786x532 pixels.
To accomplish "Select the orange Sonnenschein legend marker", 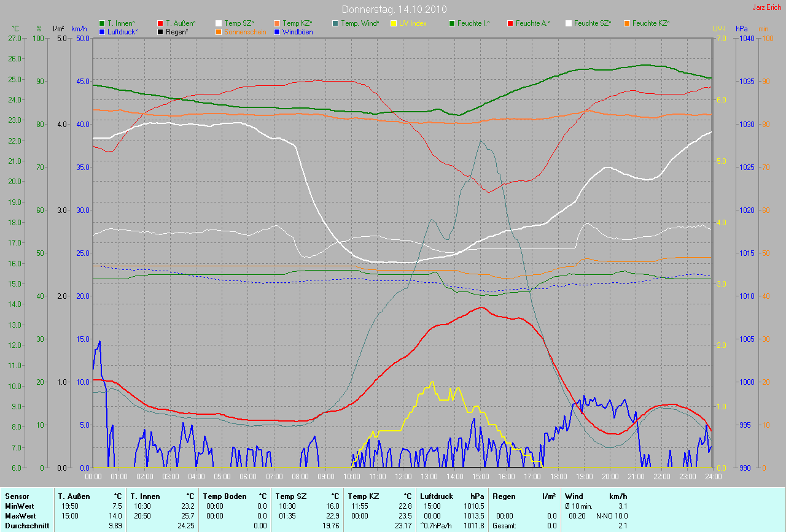I will click(219, 31).
